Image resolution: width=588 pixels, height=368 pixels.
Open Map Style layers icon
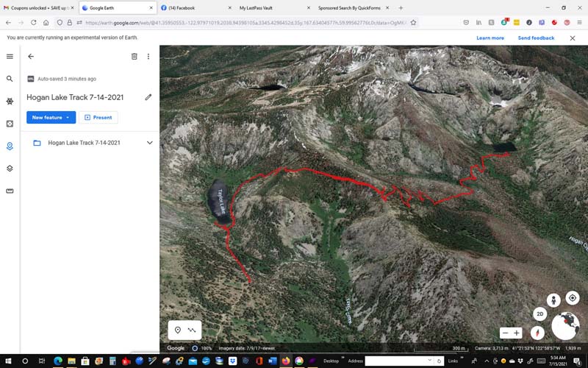pyautogui.click(x=10, y=169)
